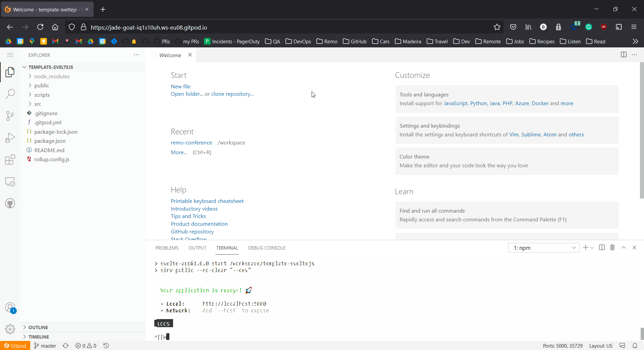This screenshot has width=644, height=350.
Task: Click the New file link
Action: pyautogui.click(x=180, y=86)
